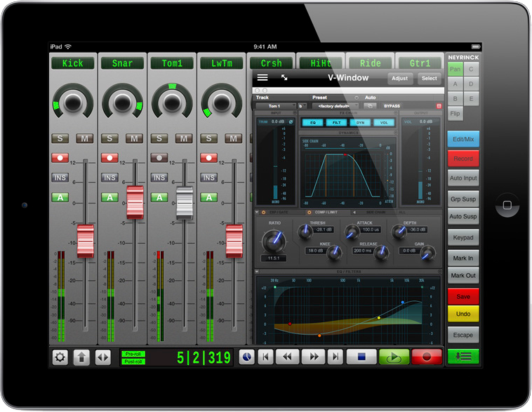Adjust the LwTm pan knob
Viewport: 532px width, 412px height.
click(222, 102)
